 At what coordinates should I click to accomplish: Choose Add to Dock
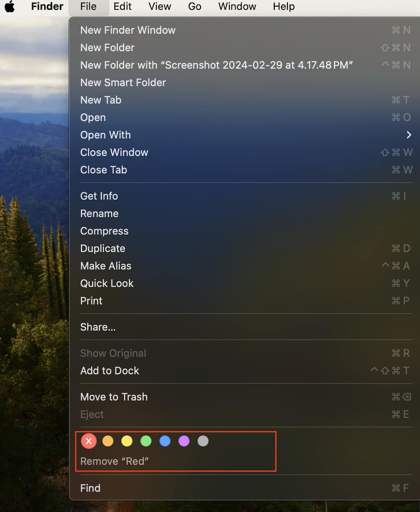pos(245,370)
